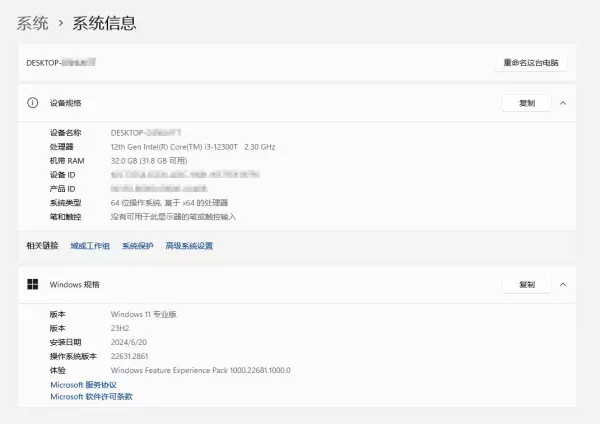Go back to 系统 breadcrumb

click(33, 23)
